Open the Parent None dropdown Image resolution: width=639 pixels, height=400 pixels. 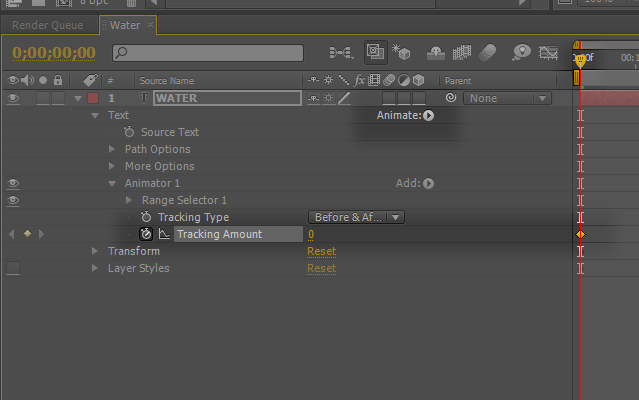click(510, 98)
